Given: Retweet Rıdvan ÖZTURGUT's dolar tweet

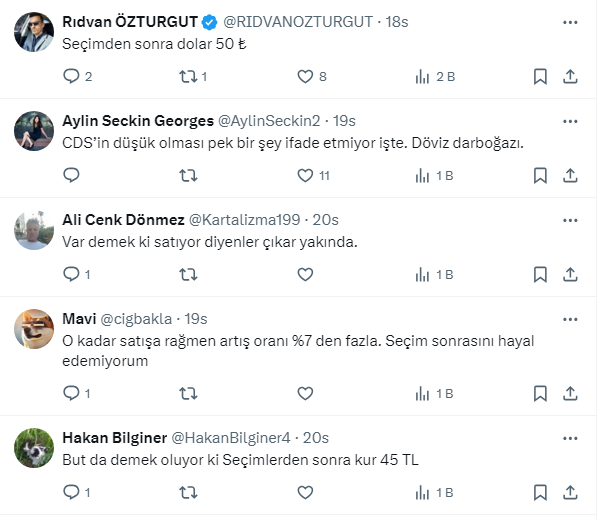Looking at the screenshot, I should [x=187, y=76].
